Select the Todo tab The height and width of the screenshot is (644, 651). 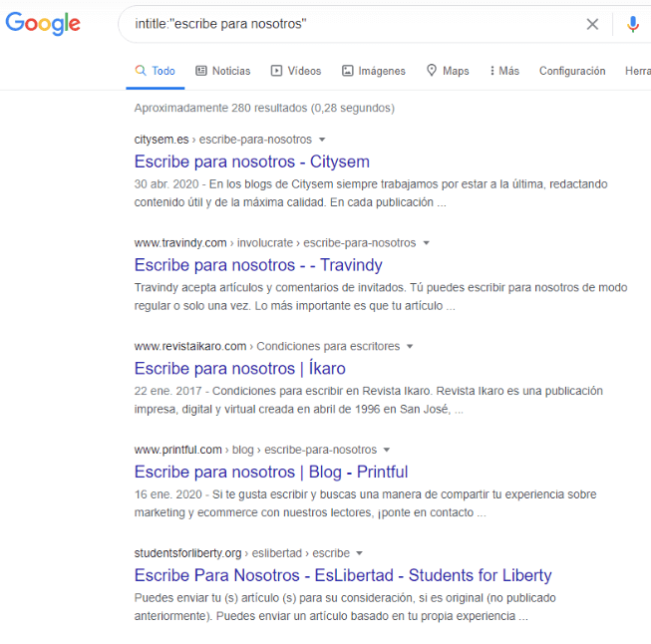click(x=155, y=71)
